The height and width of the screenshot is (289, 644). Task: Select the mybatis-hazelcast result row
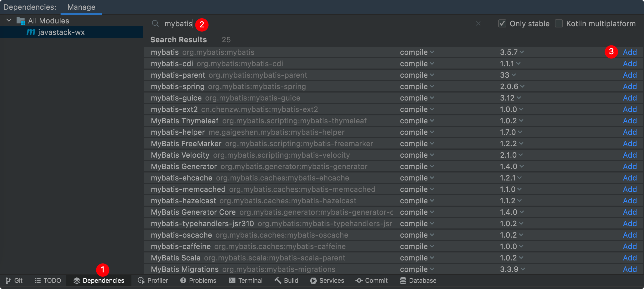point(393,201)
